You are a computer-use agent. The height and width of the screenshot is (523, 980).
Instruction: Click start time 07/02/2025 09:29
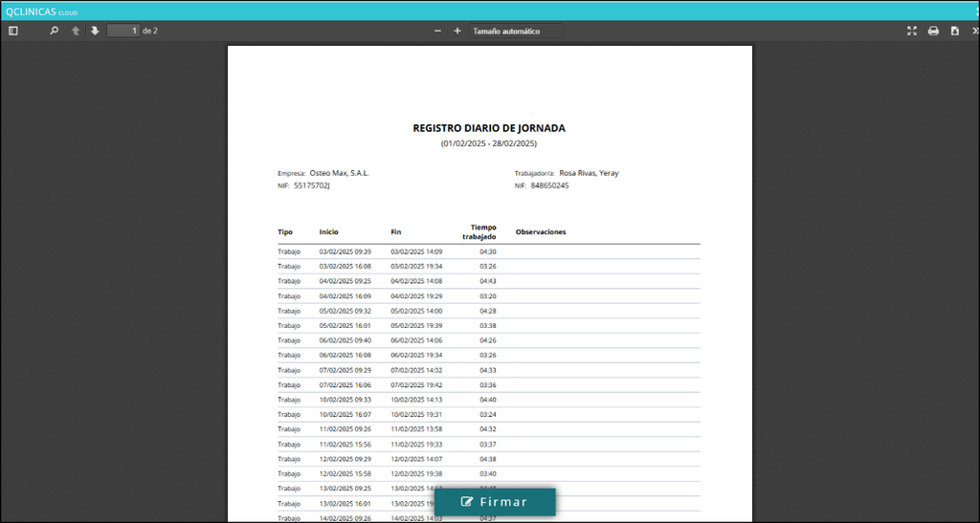pos(345,370)
